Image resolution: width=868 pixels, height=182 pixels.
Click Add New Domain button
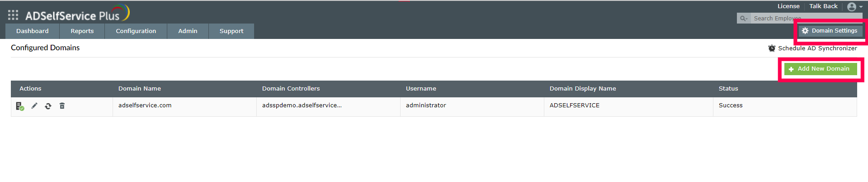coord(820,69)
